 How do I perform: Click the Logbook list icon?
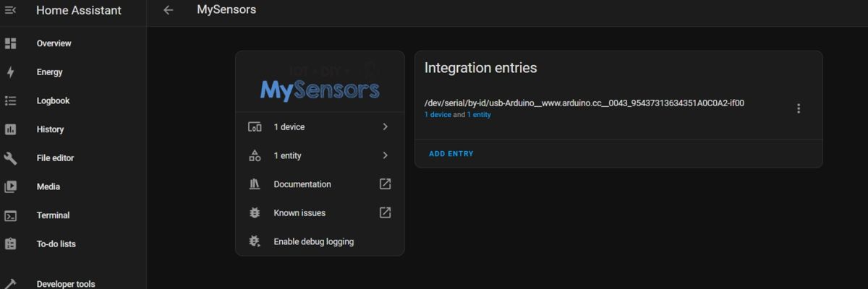click(x=11, y=100)
